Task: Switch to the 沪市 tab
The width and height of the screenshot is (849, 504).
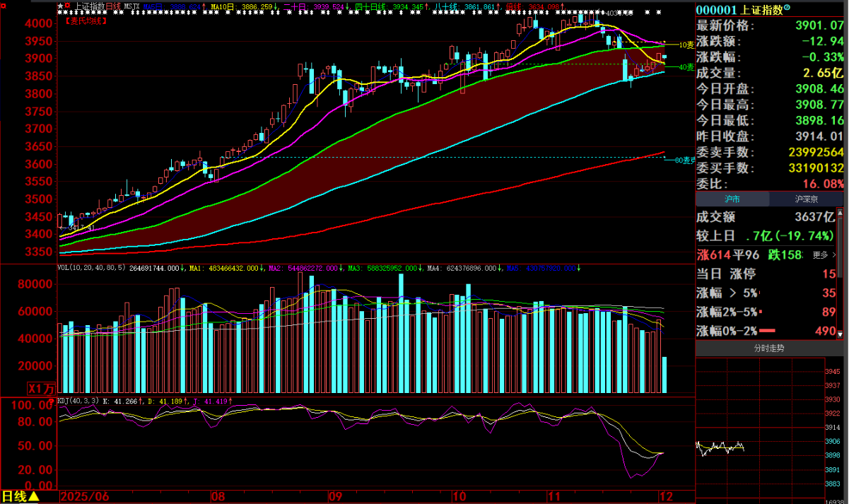Action: coord(732,200)
